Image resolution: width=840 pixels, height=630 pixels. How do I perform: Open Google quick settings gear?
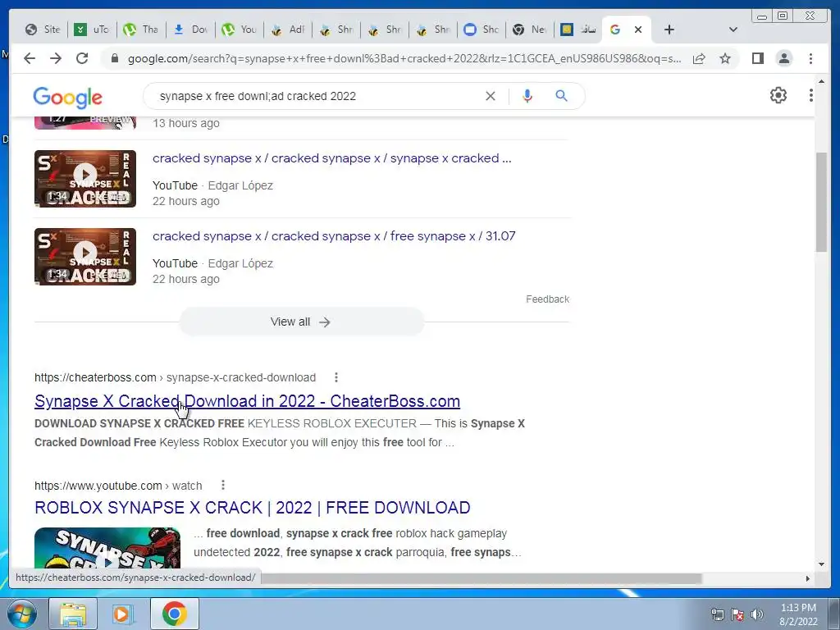(x=778, y=95)
